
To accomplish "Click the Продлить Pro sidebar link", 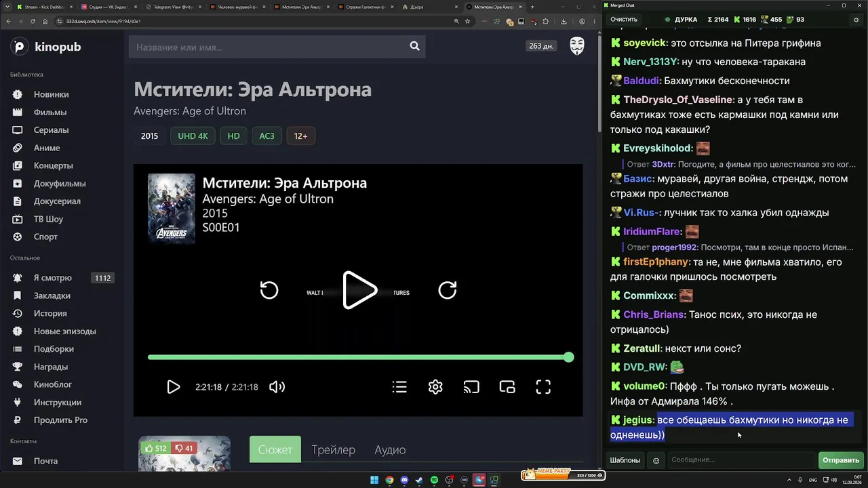I will (x=60, y=420).
